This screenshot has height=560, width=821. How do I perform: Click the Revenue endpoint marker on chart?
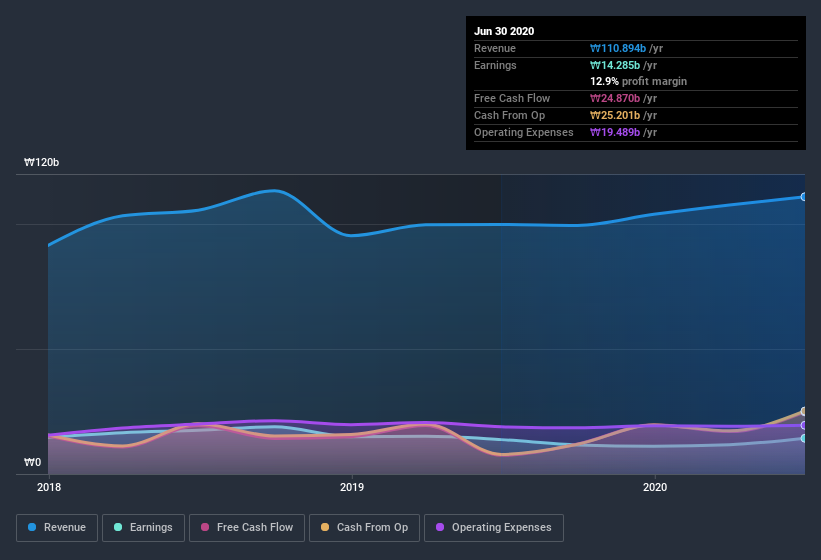pos(804,197)
